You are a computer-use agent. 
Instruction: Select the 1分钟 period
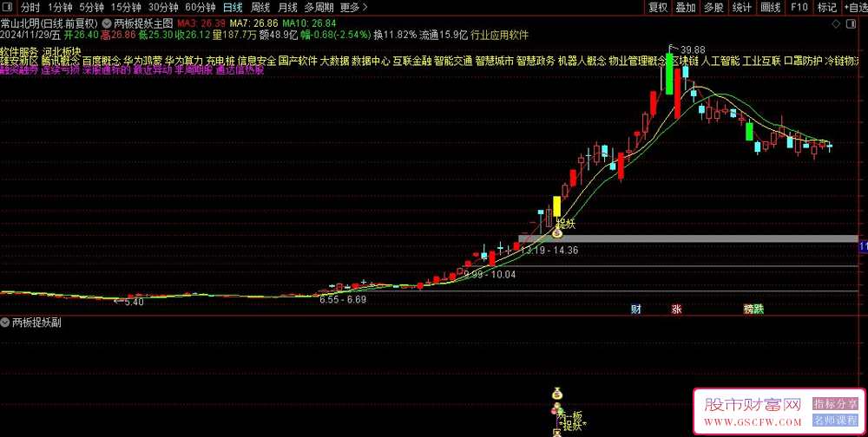pyautogui.click(x=59, y=8)
